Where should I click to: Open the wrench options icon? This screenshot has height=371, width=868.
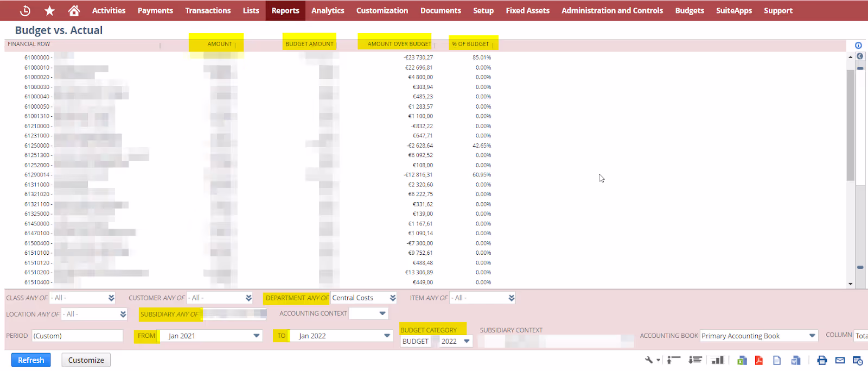(649, 360)
